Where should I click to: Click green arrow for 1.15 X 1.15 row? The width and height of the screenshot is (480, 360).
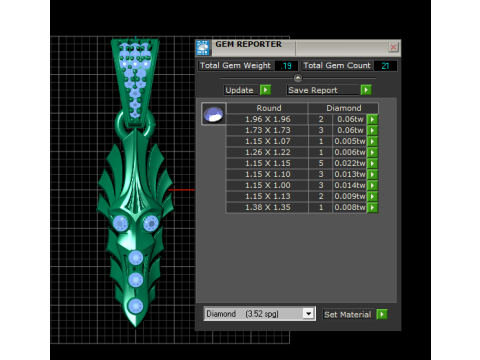[372, 163]
